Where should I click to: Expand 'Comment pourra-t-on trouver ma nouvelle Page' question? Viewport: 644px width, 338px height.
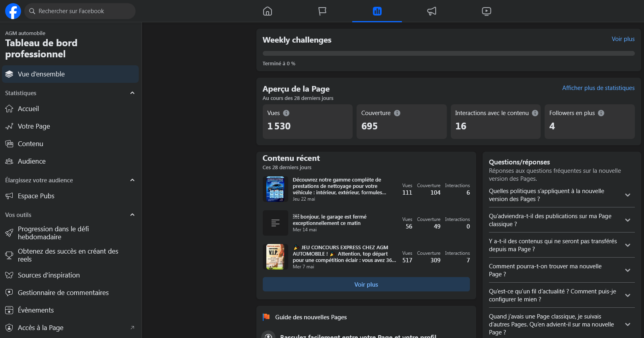(628, 270)
